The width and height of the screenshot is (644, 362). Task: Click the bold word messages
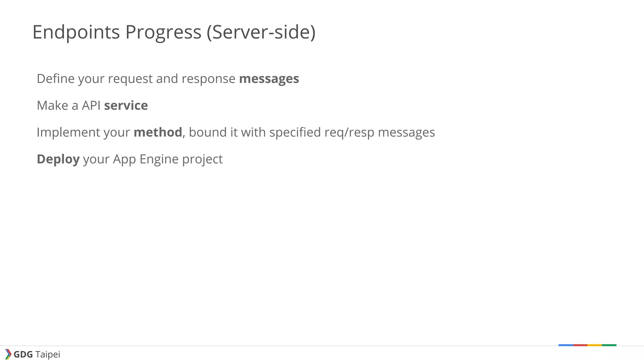pos(269,79)
